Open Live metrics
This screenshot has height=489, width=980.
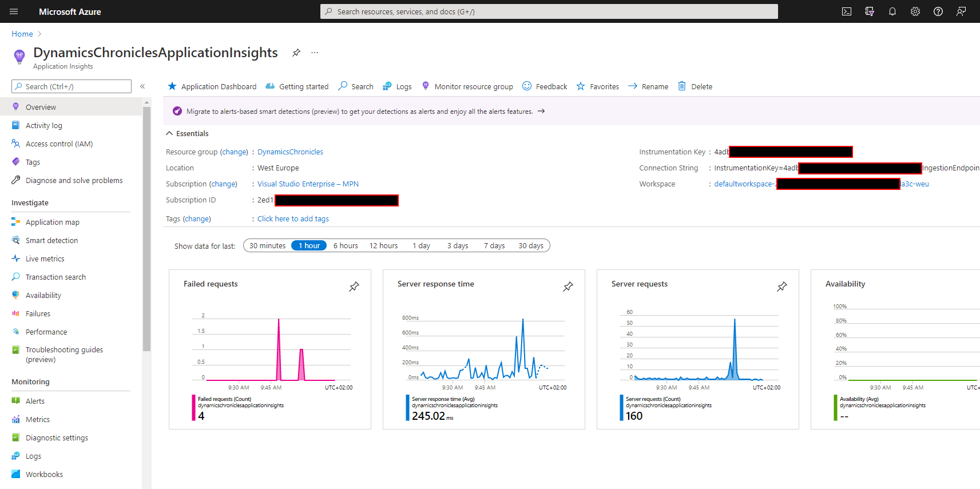pyautogui.click(x=71, y=259)
